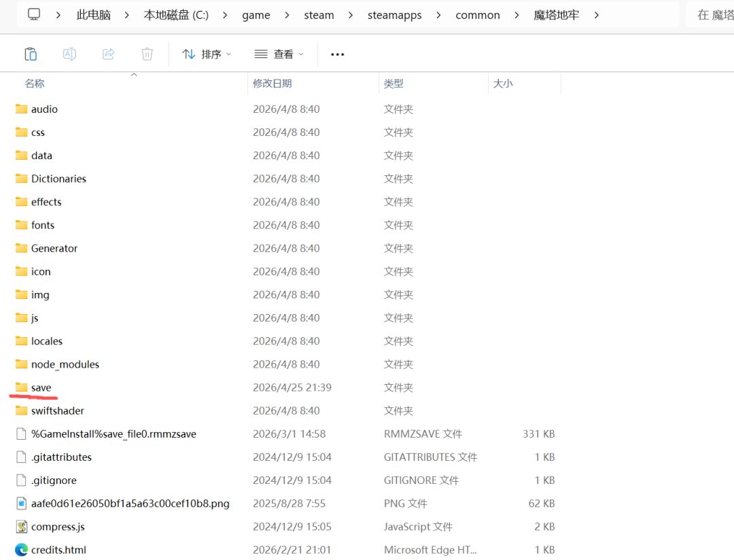Expand chevron after steamapps in breadcrumb

[438, 15]
